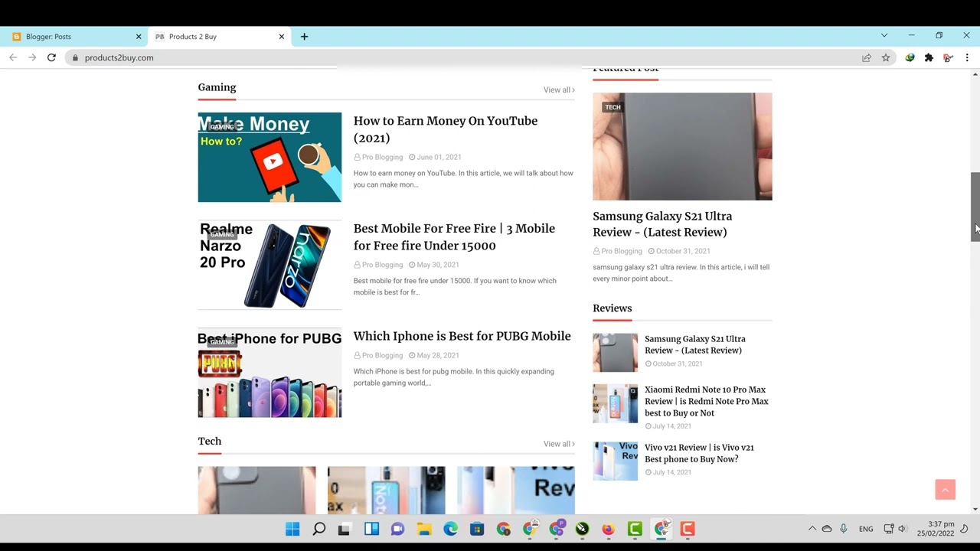The width and height of the screenshot is (980, 551).
Task: Click the Realme Narzo 20 Pro thumbnail
Action: [x=269, y=265]
